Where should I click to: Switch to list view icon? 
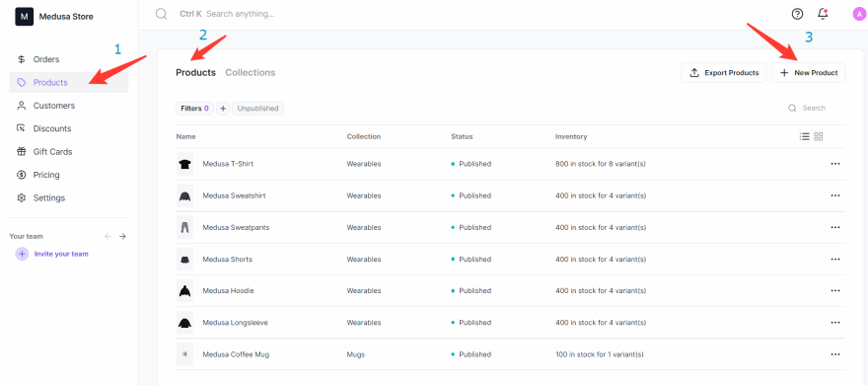tap(804, 136)
